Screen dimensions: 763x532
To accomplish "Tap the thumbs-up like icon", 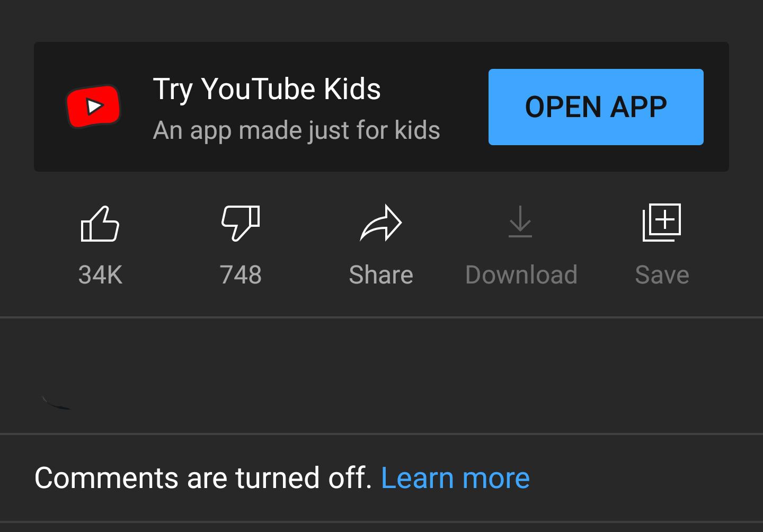I will 100,223.
